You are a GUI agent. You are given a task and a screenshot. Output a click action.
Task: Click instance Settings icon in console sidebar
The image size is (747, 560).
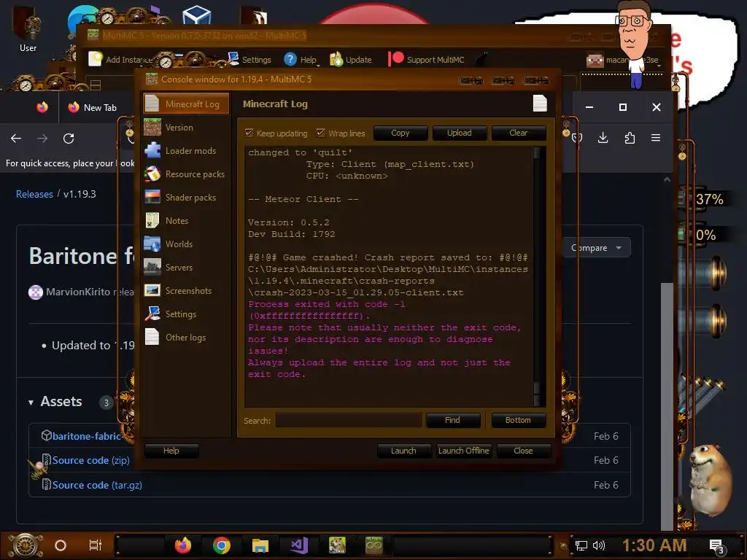152,314
